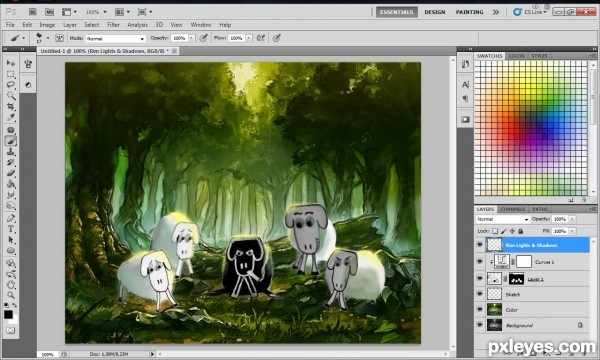600x360 pixels.
Task: Hide the Background layer
Action: point(480,325)
